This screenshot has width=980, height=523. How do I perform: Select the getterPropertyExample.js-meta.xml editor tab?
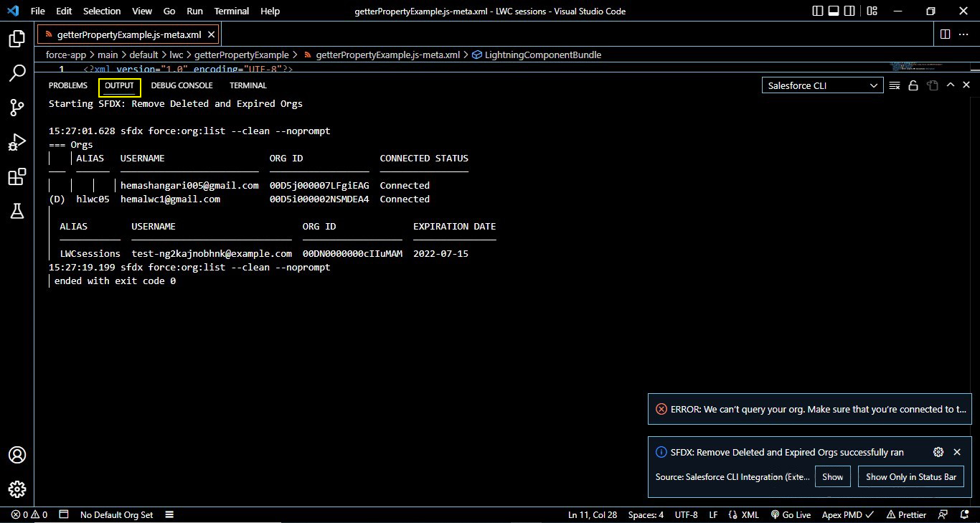point(128,34)
